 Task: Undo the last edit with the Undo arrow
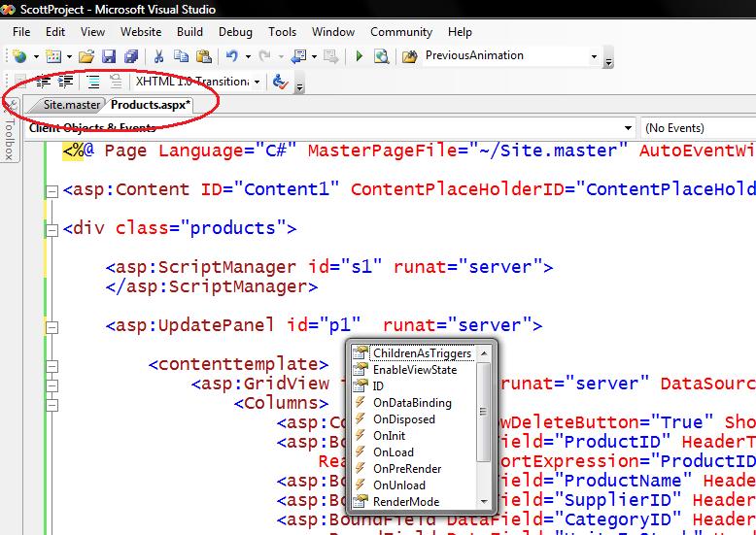pos(232,56)
